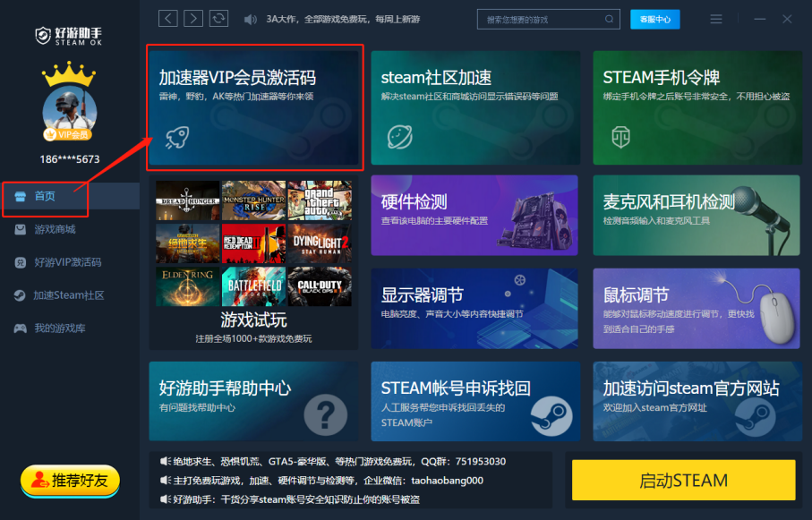This screenshot has width=812, height=520.
Task: Click the 我的游戏库 gamepad icon
Action: pos(21,328)
